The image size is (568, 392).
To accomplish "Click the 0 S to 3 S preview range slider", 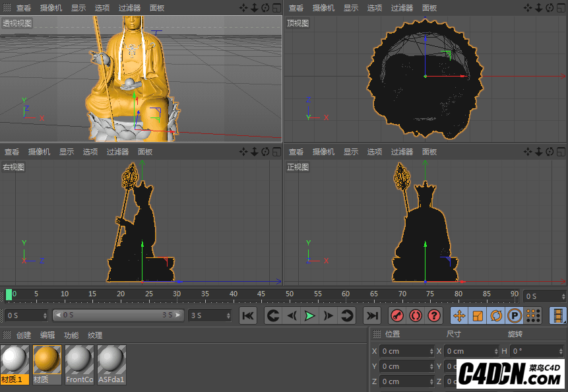I will click(x=118, y=315).
